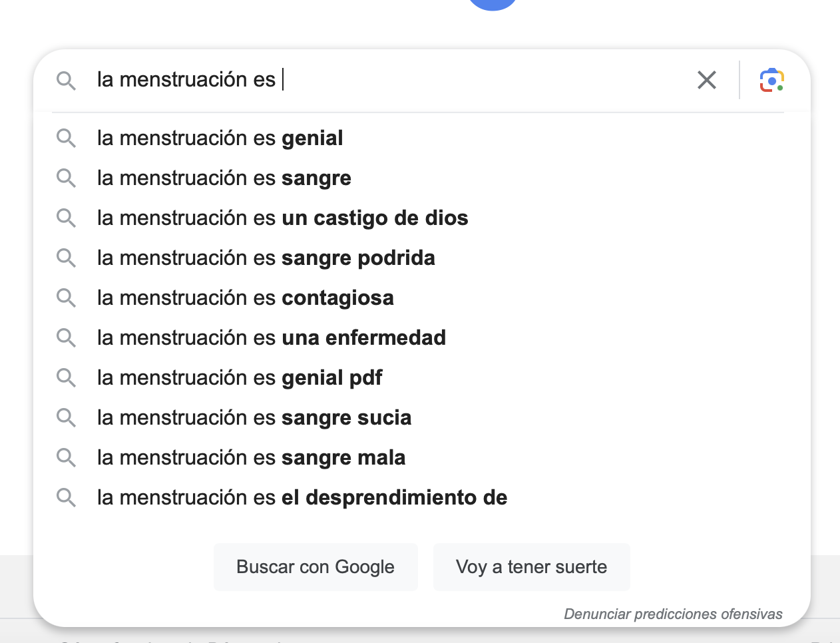Select "sangre sucia" suggestion
The width and height of the screenshot is (840, 643).
coord(422,417)
